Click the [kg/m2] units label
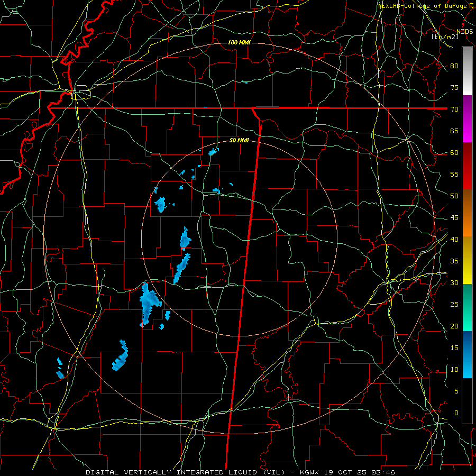Viewport: 476px width, 476px height. click(445, 36)
